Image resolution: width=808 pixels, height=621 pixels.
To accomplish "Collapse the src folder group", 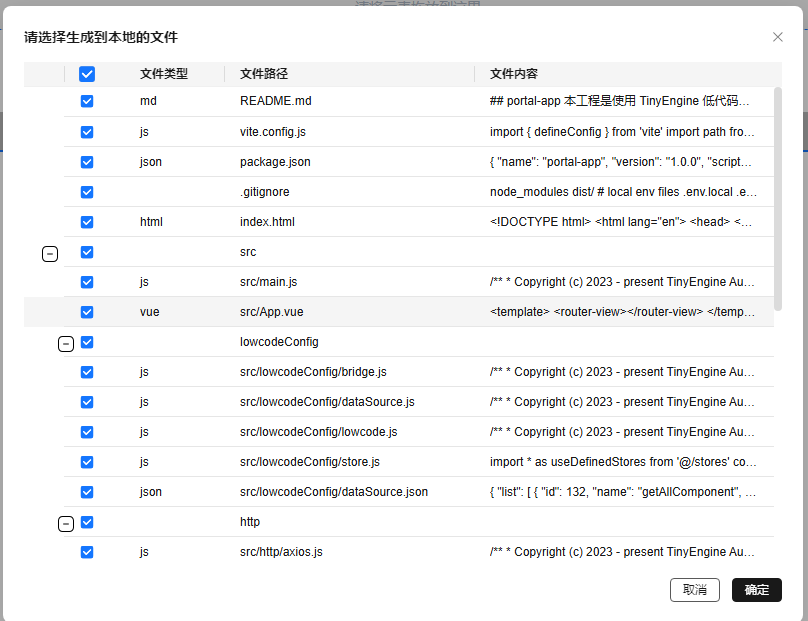I will pyautogui.click(x=50, y=252).
